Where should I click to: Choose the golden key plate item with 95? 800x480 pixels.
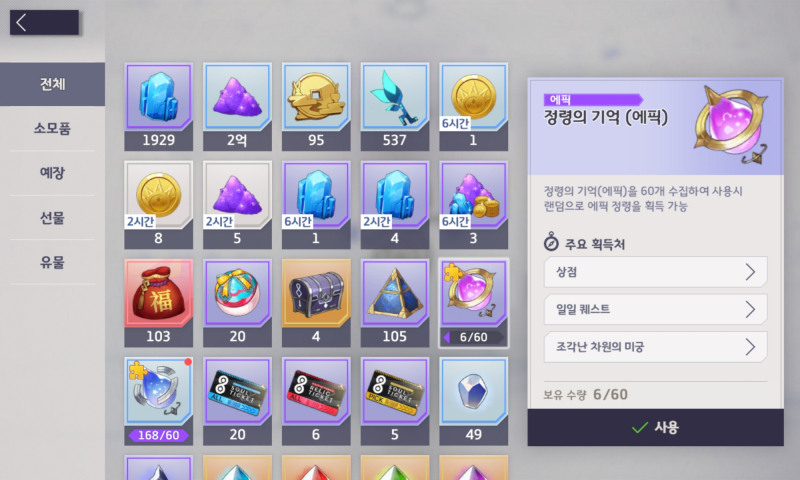point(316,107)
